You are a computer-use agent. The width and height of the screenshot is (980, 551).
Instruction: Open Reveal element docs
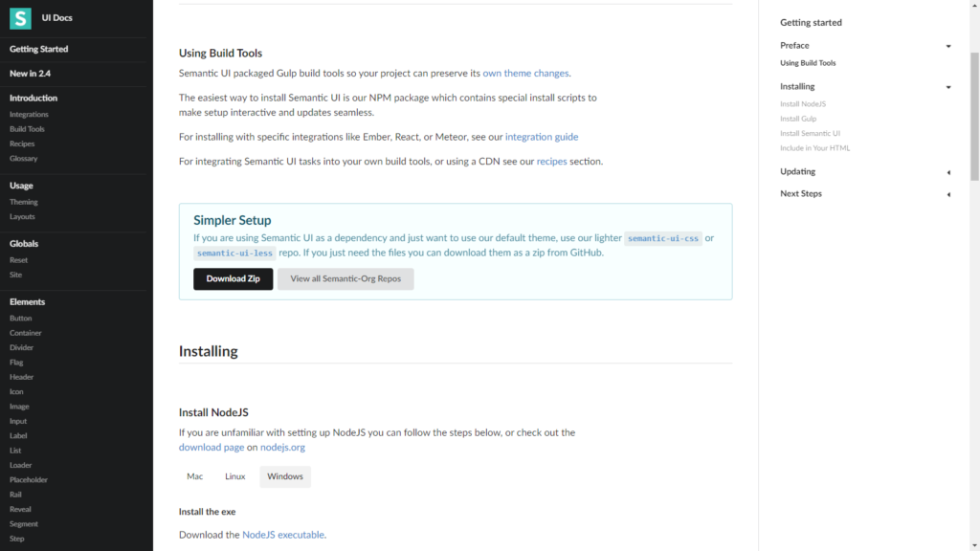20,509
